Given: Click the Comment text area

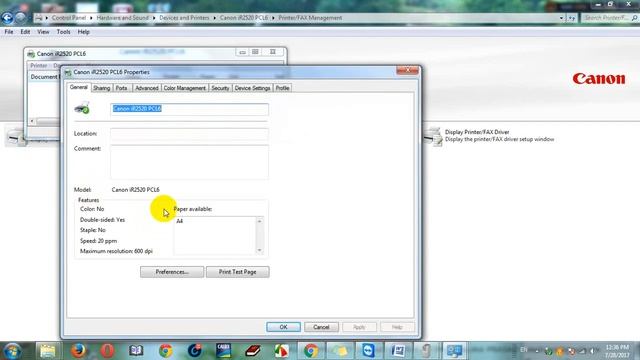Looking at the screenshot, I should pos(189,162).
